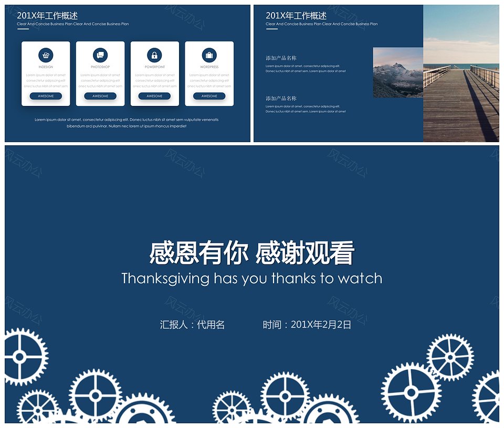Click the chat bubbles icon above PHOTOSHOP
This screenshot has width=504, height=428.
coord(100,55)
